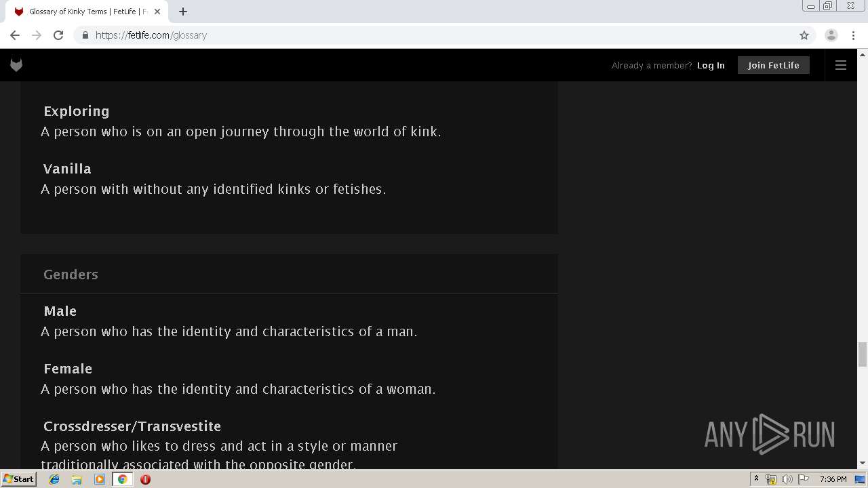The image size is (868, 488).
Task: Show hidden system tray icons
Action: click(756, 479)
